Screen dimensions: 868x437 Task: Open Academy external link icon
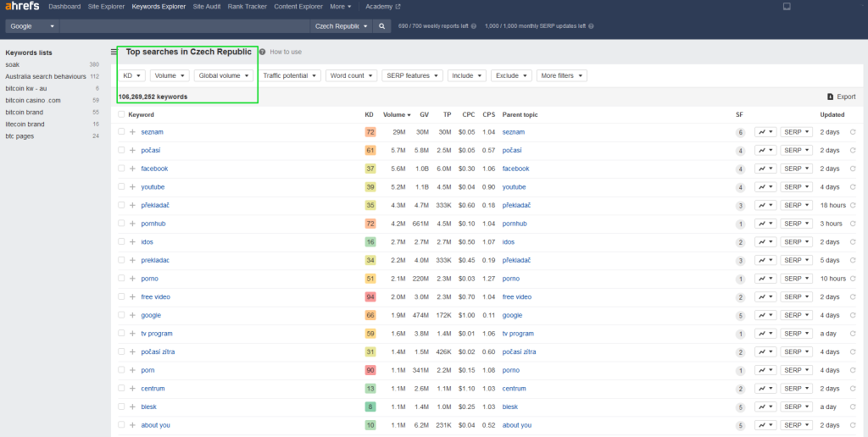[x=398, y=7]
